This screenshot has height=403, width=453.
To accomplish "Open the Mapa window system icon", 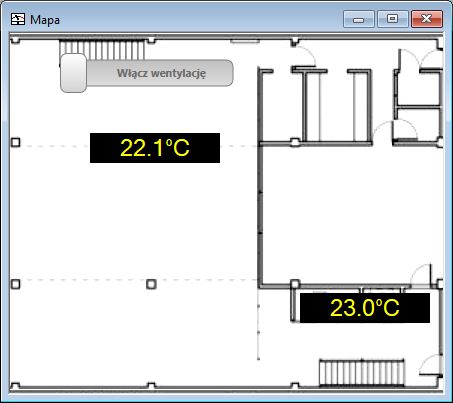I will coord(18,19).
